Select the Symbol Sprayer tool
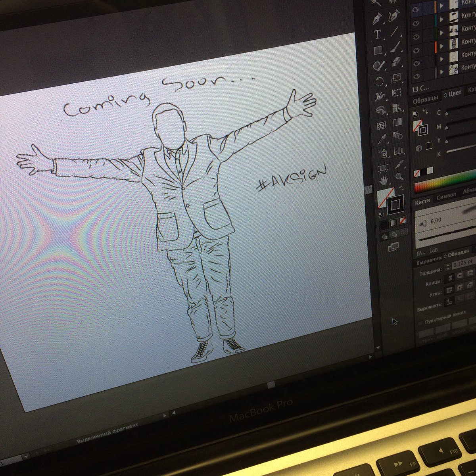This screenshot has width=476, height=476. [383, 154]
